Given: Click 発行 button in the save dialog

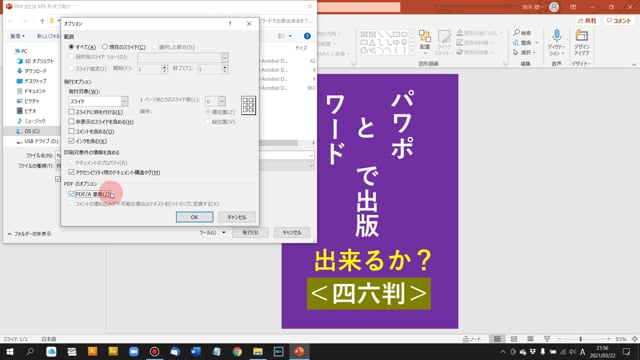Looking at the screenshot, I should [x=250, y=232].
